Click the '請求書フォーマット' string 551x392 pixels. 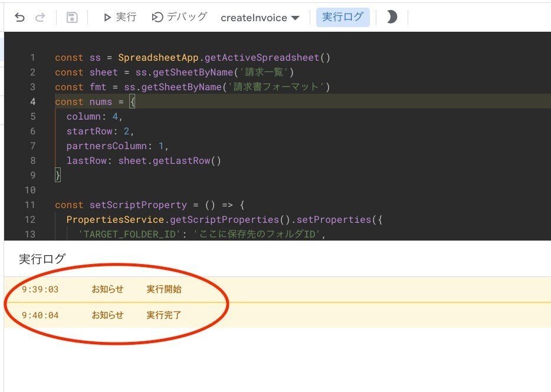[276, 87]
